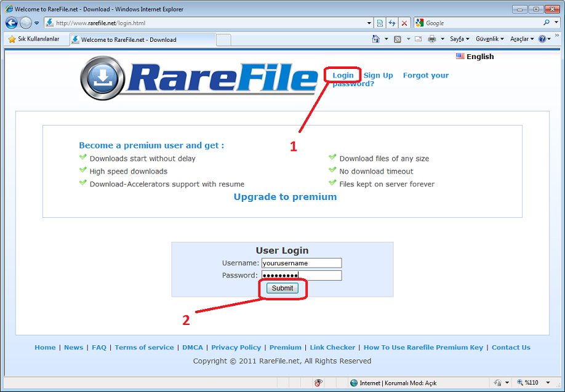Screen dimensions: 565x392
Task: Click the Login link at top
Action: pos(343,75)
